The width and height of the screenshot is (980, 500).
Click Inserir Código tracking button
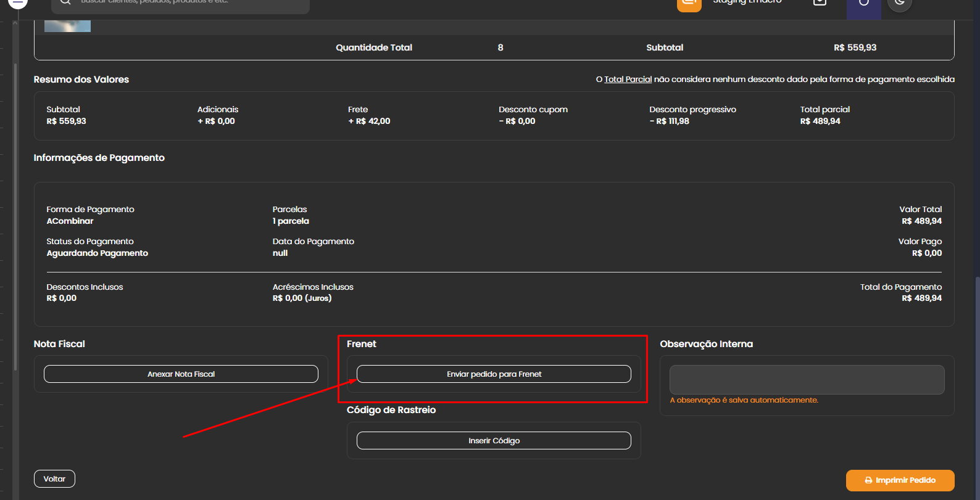(494, 441)
